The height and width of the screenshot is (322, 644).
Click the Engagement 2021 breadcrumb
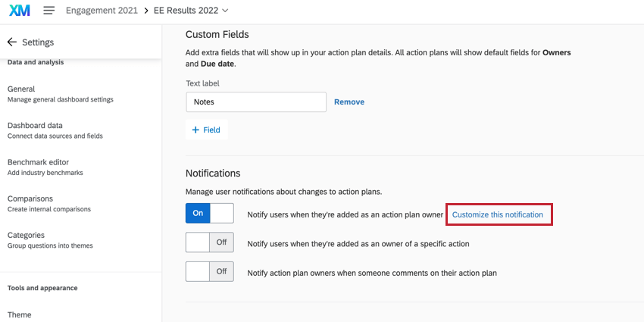click(102, 11)
